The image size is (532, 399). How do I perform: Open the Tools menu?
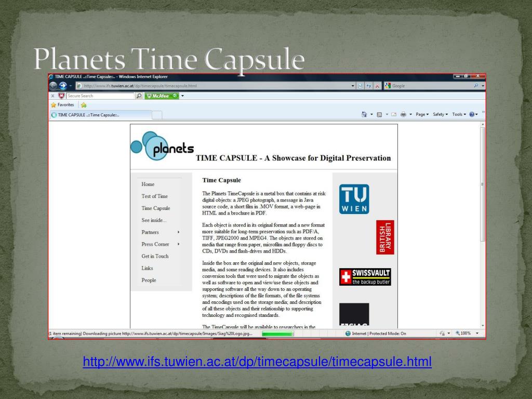click(459, 114)
